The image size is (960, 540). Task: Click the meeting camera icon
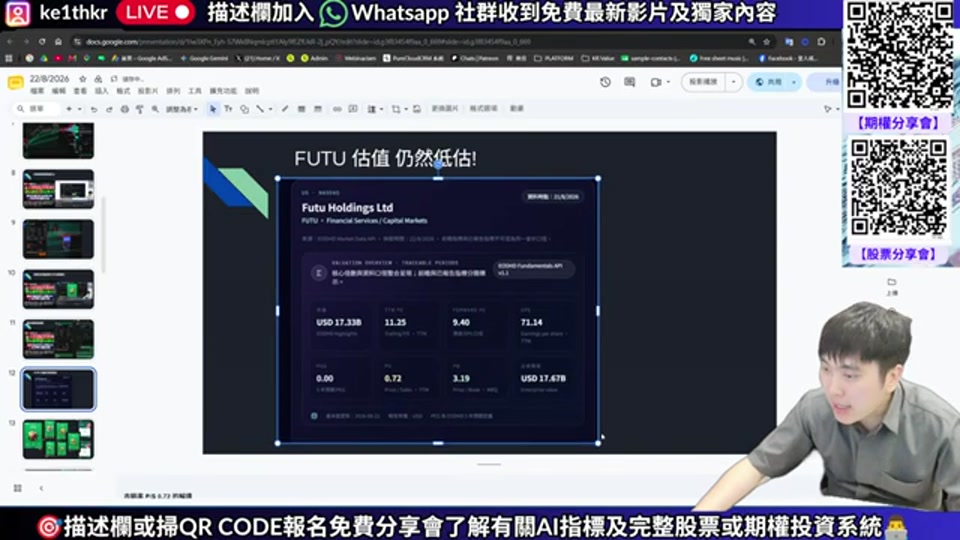click(x=656, y=82)
